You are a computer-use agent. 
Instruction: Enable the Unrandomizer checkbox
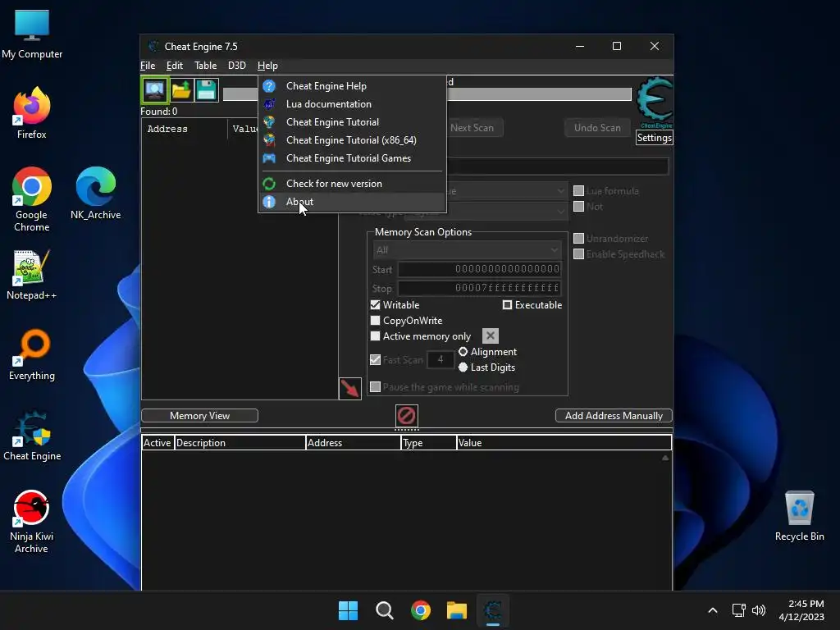coord(578,239)
